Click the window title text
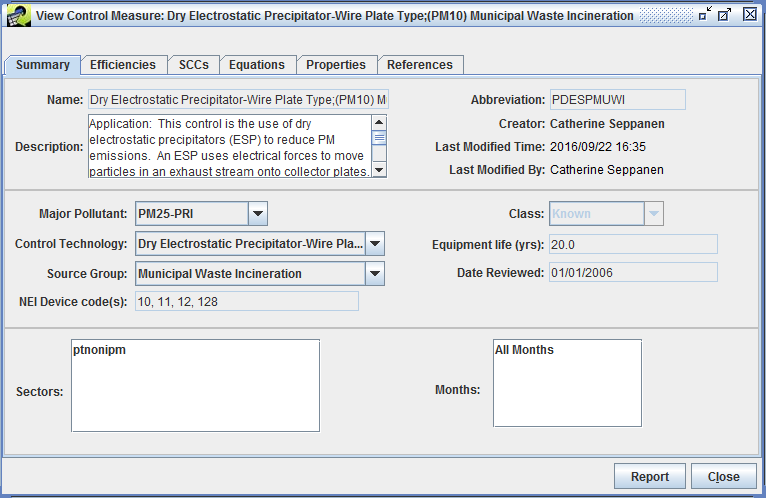The height and width of the screenshot is (498, 766). pos(335,16)
